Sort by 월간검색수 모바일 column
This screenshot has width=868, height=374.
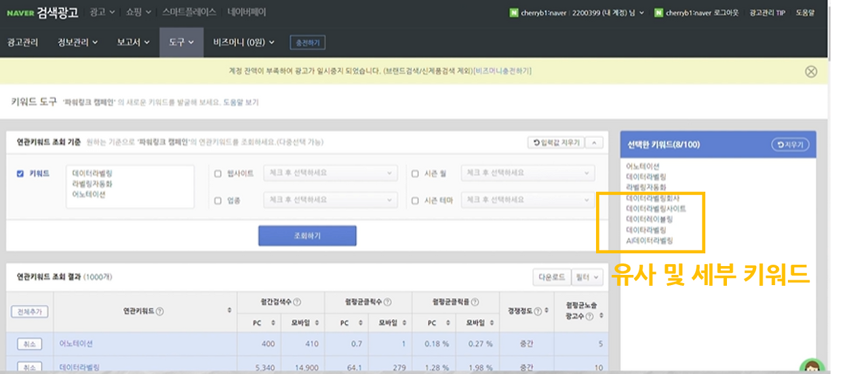click(x=317, y=323)
